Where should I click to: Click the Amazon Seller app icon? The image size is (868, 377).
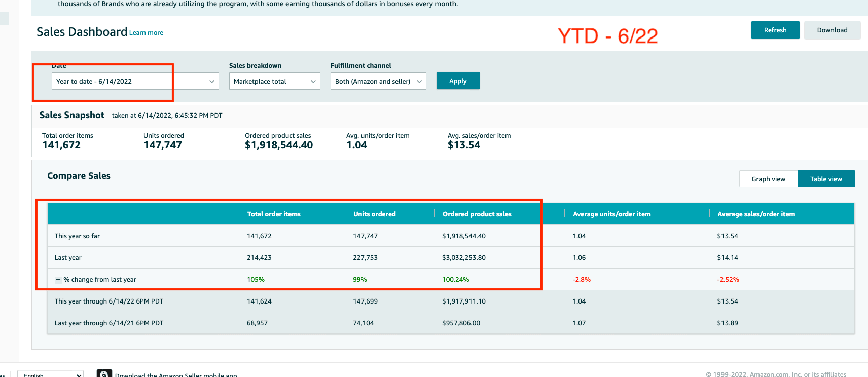click(x=104, y=374)
